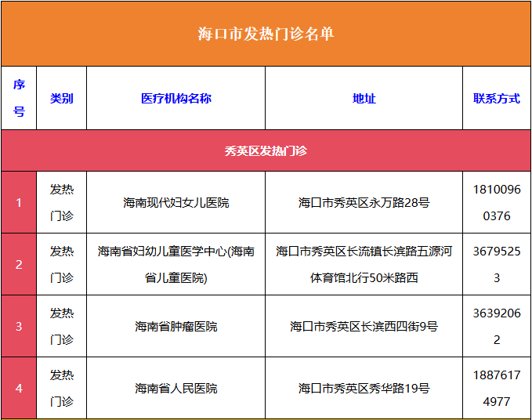Click the 秀英区发热门诊 section banner
This screenshot has height=420, width=532.
point(266,150)
